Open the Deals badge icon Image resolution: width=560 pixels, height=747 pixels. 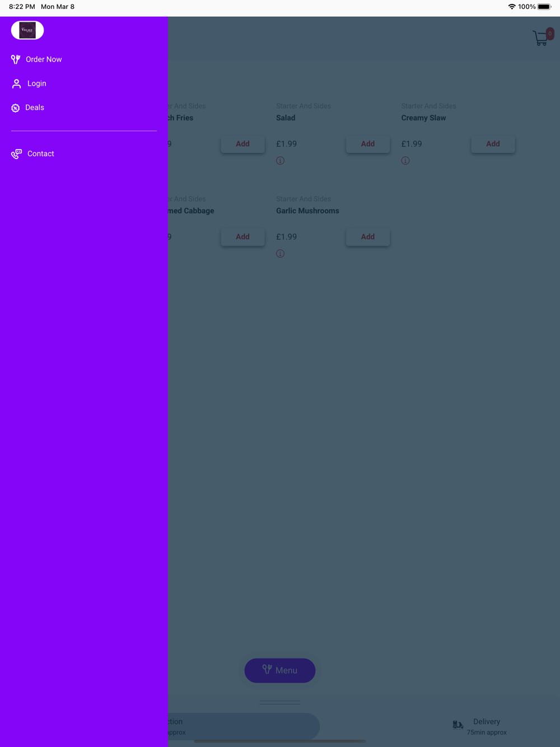click(16, 108)
